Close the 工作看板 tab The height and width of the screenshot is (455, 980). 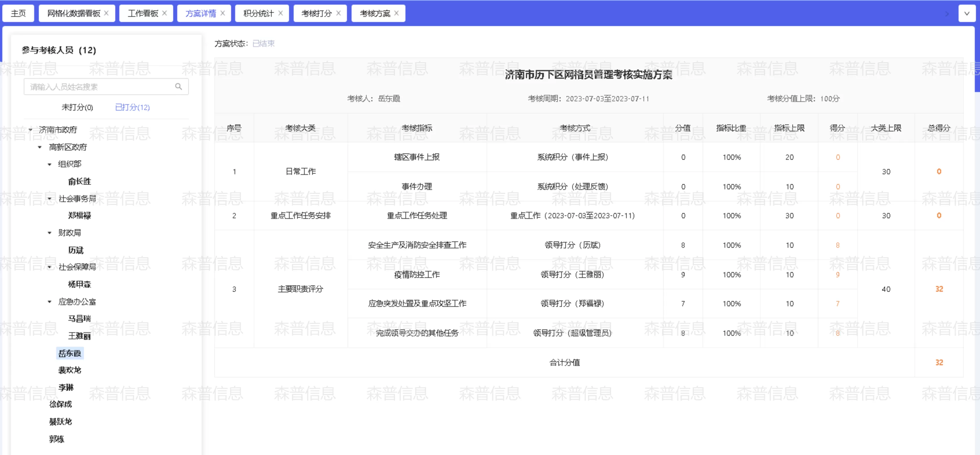coord(164,13)
